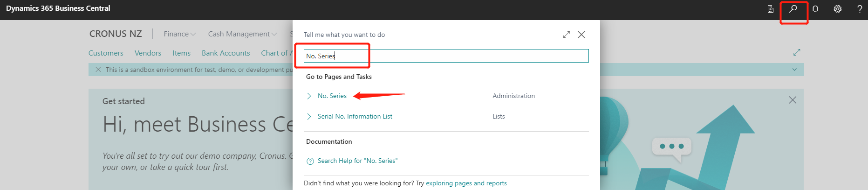The height and width of the screenshot is (190, 868).
Task: Click Search Help for "No. Series"
Action: [357, 161]
